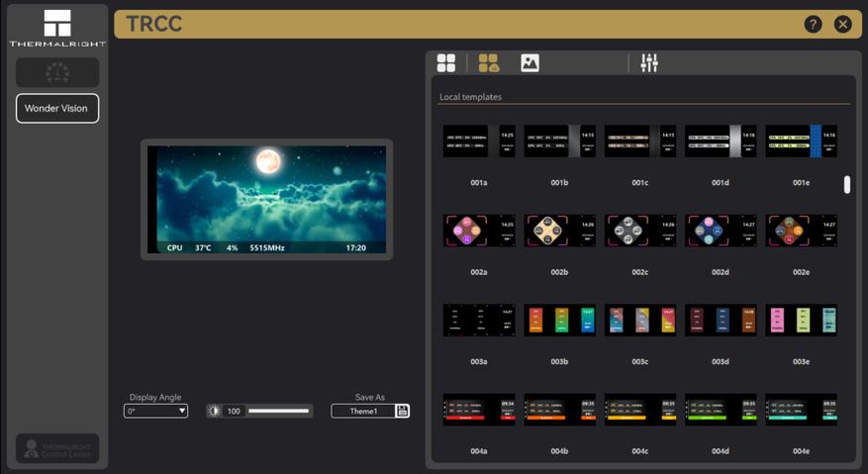Click the moon preview display image
The image size is (868, 474).
point(267,199)
